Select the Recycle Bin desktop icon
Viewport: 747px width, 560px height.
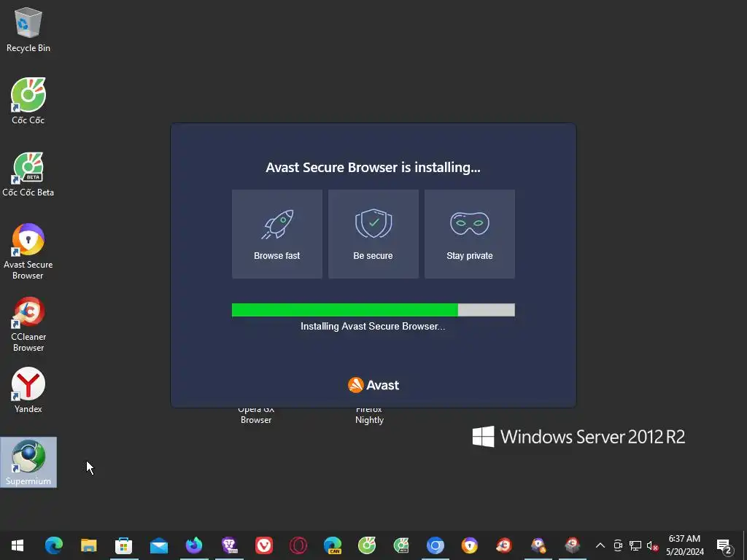[28, 30]
